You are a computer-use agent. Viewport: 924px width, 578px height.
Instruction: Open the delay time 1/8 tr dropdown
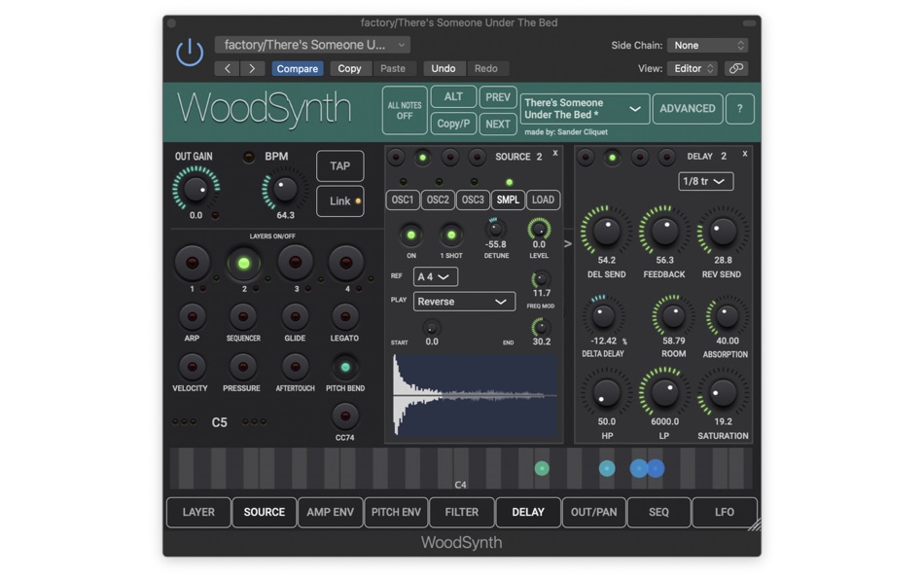[x=707, y=181]
